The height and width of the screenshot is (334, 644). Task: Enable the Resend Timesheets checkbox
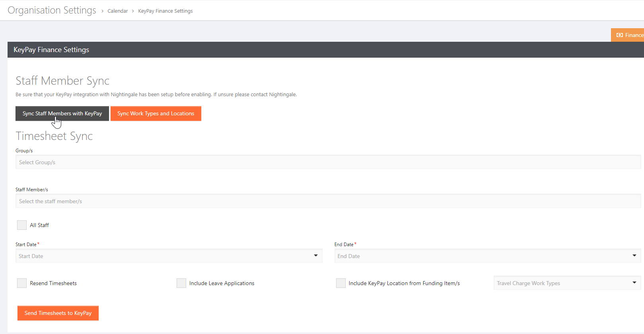22,283
